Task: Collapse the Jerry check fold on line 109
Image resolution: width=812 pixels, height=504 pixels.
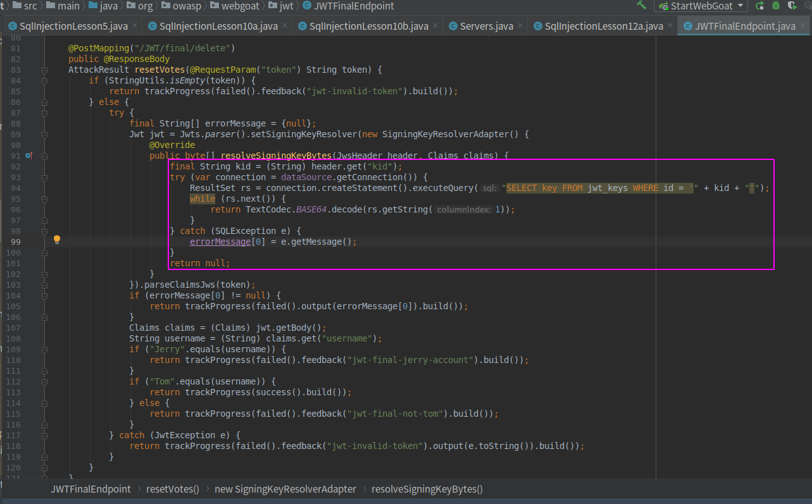Action: pos(44,349)
